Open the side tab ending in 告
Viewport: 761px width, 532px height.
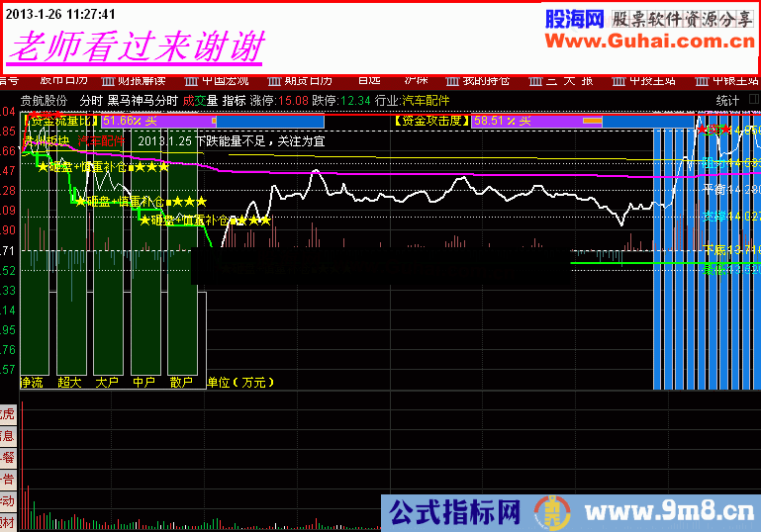click(x=8, y=480)
